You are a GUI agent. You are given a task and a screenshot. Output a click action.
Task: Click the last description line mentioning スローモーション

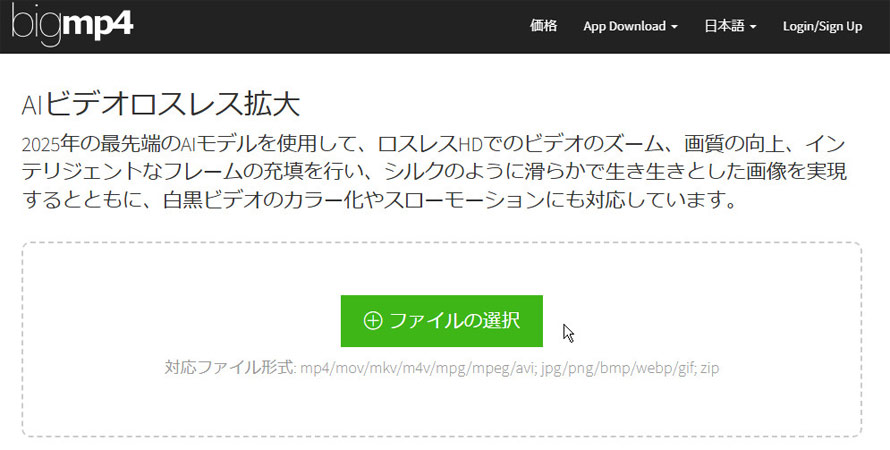click(380, 201)
